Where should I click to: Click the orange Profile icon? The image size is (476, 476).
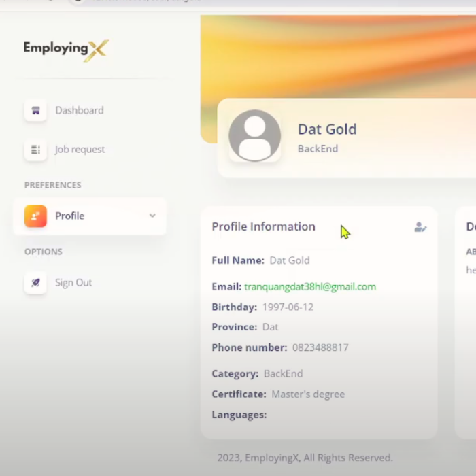pos(35,216)
